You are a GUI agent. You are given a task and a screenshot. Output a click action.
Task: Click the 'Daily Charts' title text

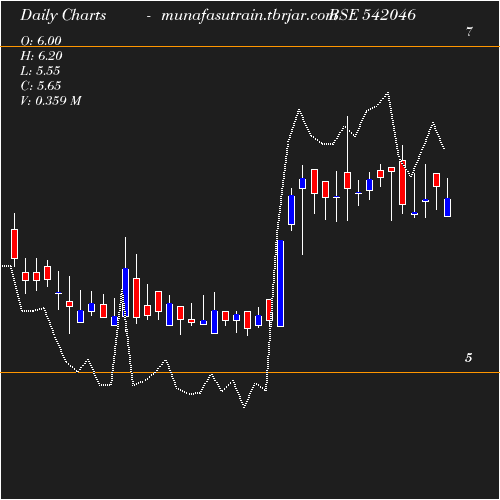[x=63, y=16]
